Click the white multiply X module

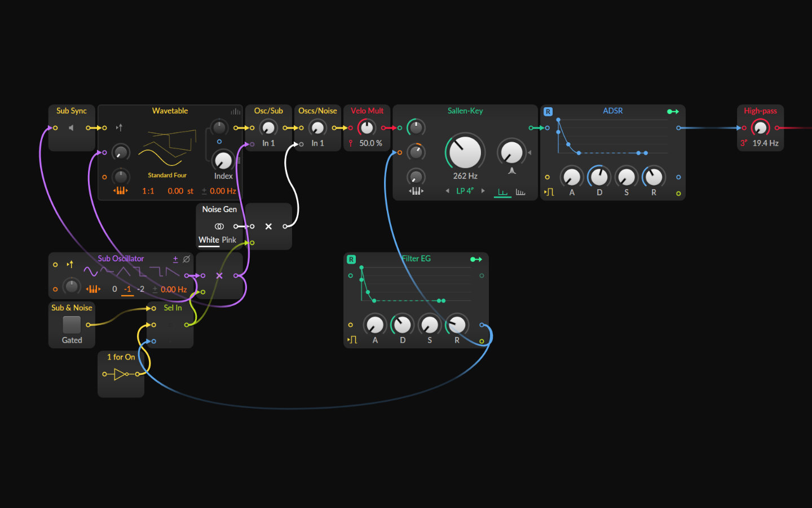(x=268, y=226)
